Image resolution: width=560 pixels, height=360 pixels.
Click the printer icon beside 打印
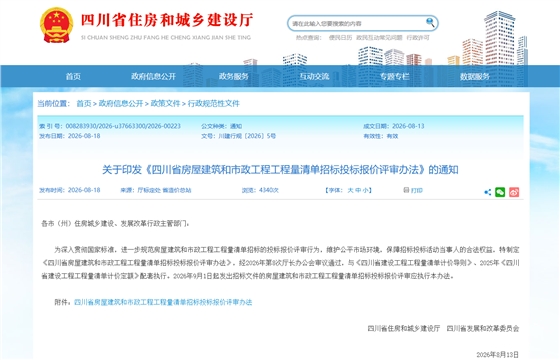406,190
